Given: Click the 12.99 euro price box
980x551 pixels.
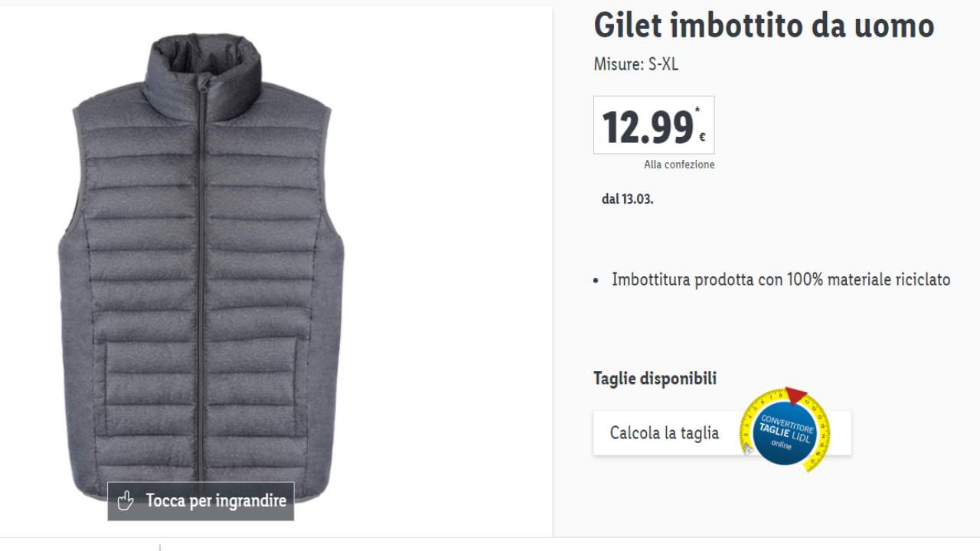Looking at the screenshot, I should point(654,125).
